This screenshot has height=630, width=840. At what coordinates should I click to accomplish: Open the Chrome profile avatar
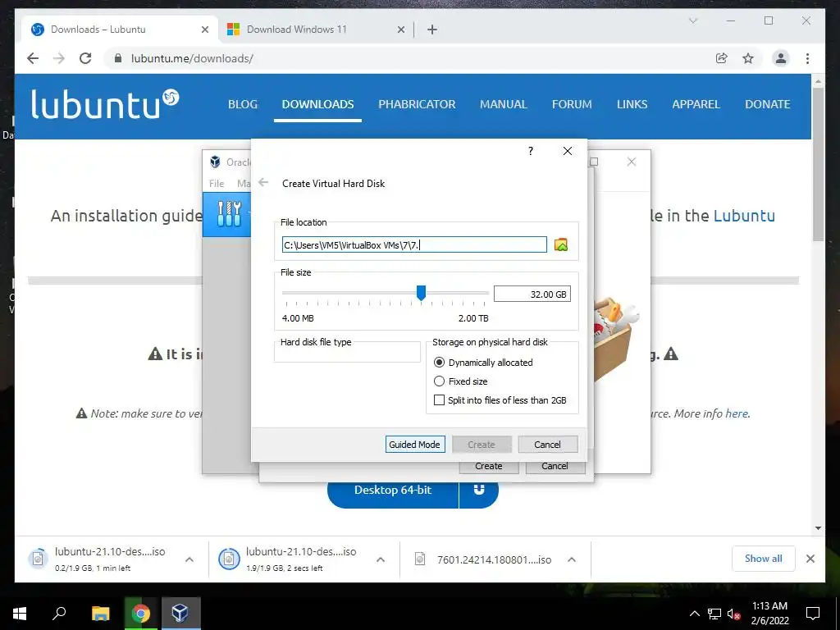pos(781,58)
